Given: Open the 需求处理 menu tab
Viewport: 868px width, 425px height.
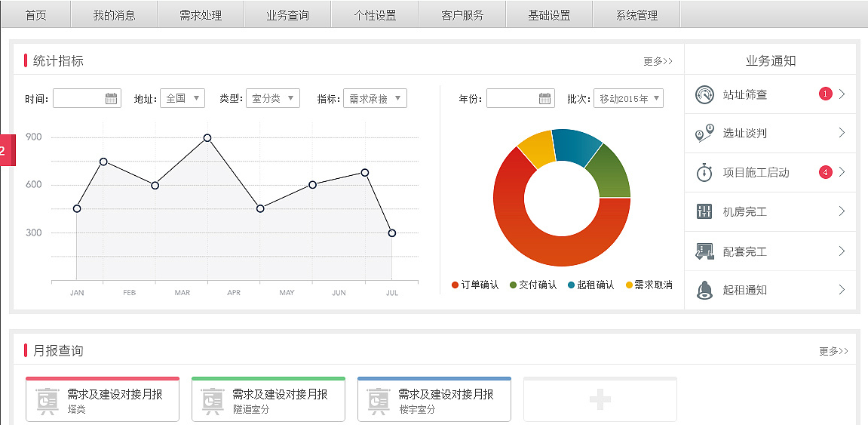Looking at the screenshot, I should pyautogui.click(x=201, y=15).
